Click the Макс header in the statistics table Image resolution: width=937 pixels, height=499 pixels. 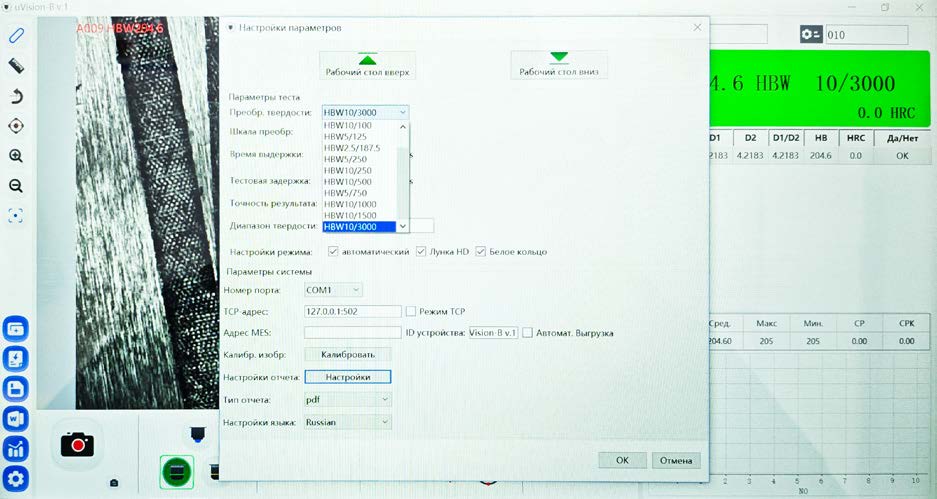[x=766, y=323]
